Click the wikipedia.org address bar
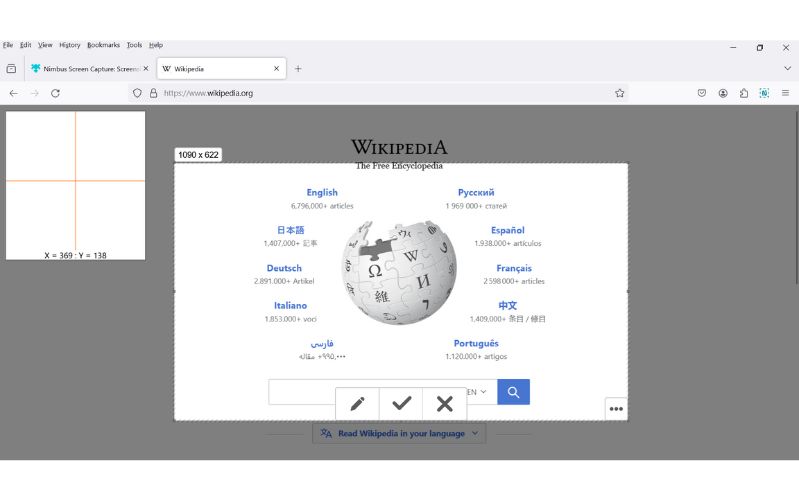Viewport: 799px width, 500px height. tap(377, 93)
